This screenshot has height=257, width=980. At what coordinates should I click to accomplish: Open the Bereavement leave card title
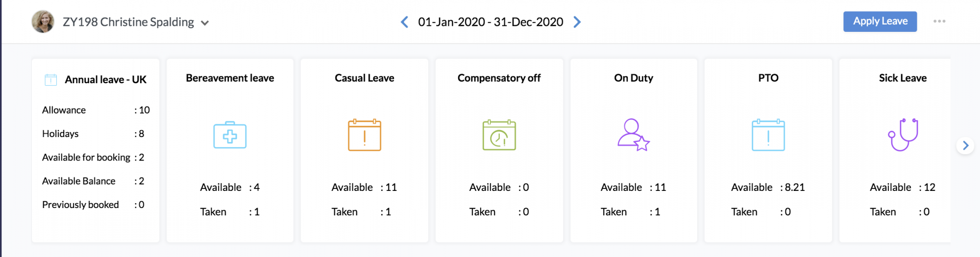pyautogui.click(x=230, y=78)
